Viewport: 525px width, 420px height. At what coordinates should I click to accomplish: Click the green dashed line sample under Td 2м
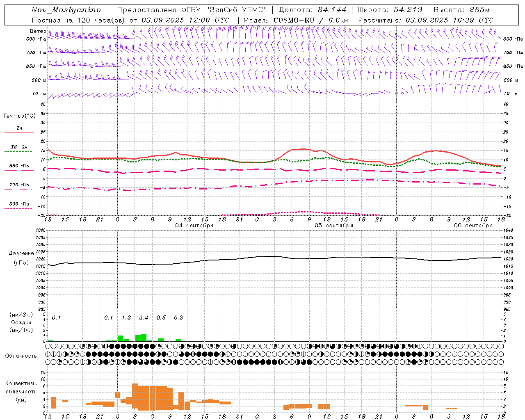tap(18, 152)
